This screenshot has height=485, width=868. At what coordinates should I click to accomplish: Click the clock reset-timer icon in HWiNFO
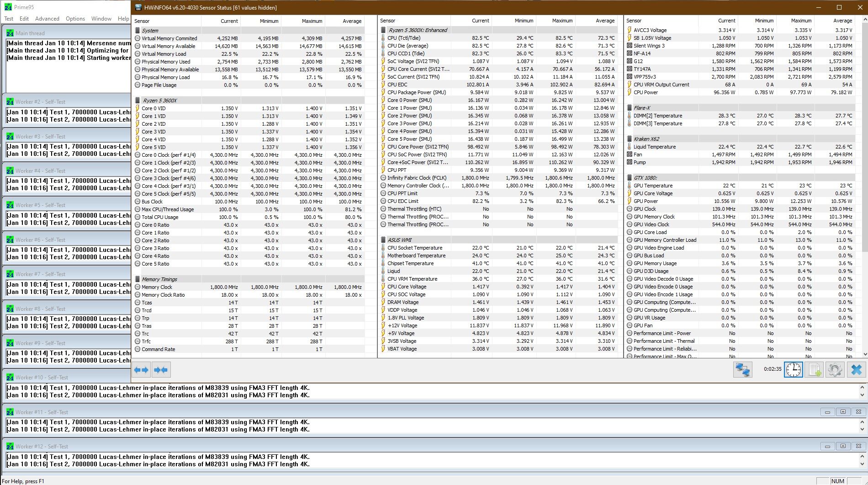click(794, 369)
